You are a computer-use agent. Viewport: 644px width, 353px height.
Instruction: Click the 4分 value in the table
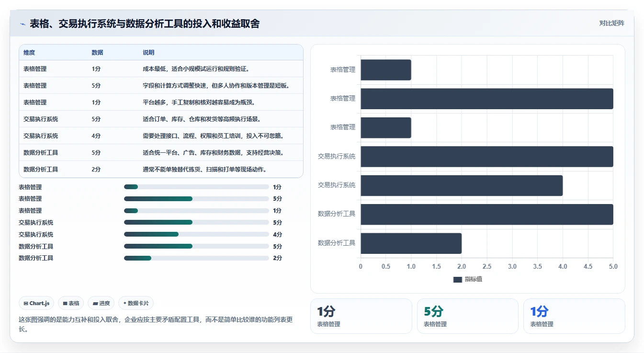click(x=96, y=136)
